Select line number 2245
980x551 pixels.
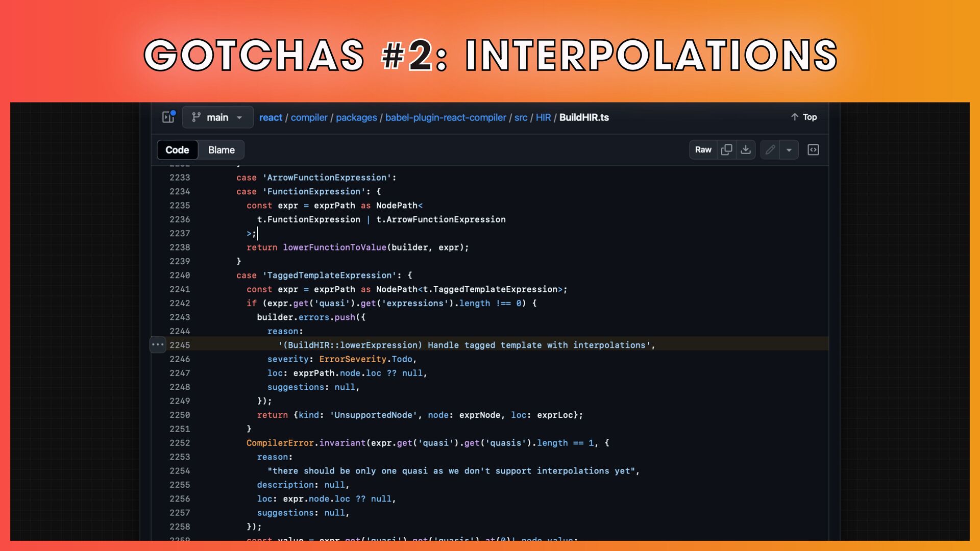click(x=180, y=345)
